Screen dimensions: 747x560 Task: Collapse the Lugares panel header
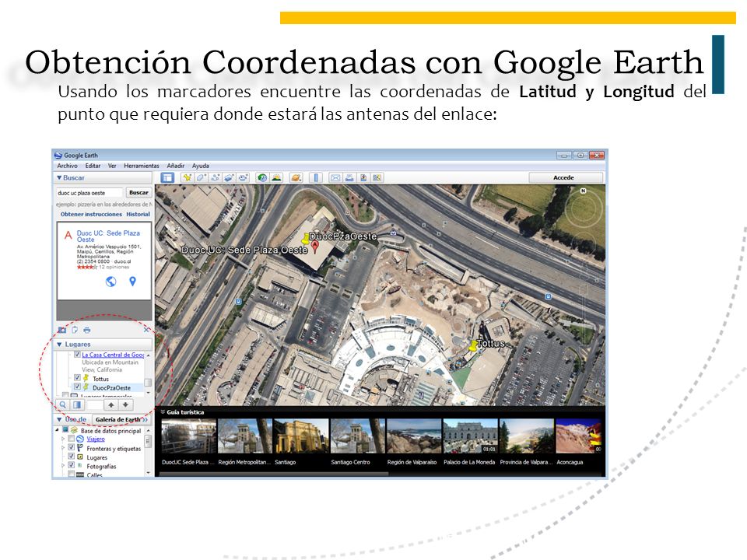click(60, 345)
